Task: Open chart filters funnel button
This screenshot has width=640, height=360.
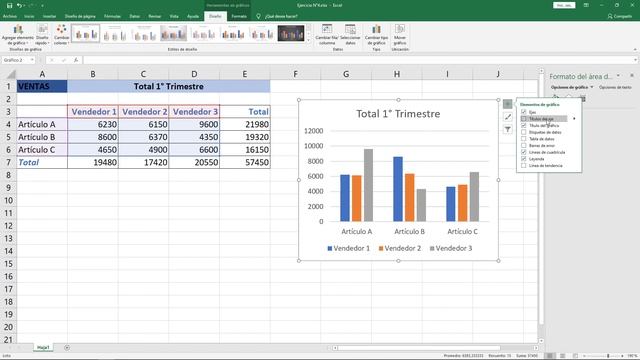Action: 507,129
